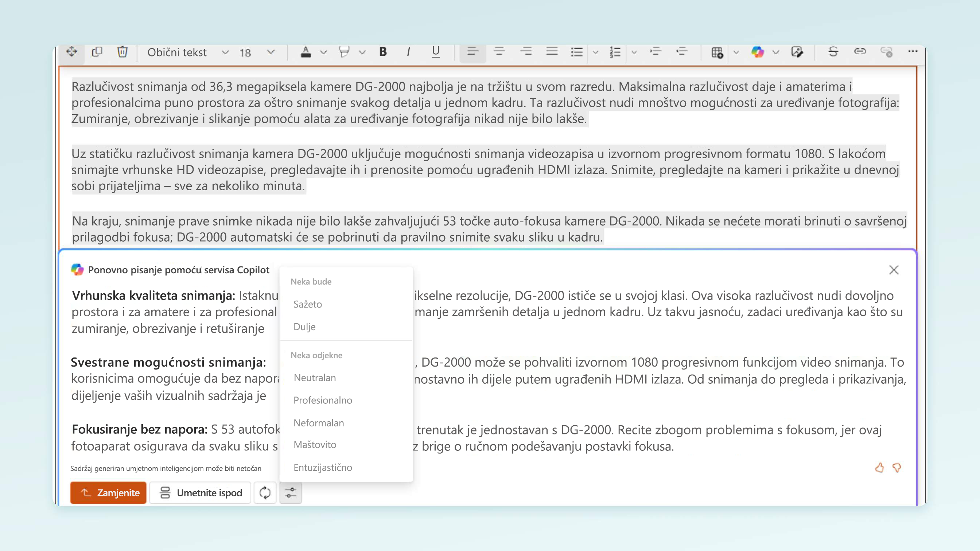Click 'Svestrane mogućnosti snimanja:' heading

pos(168,362)
